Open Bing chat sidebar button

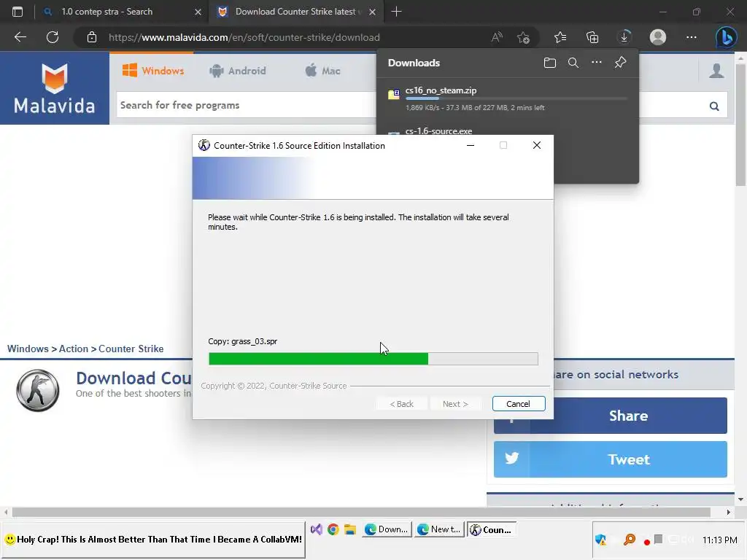click(x=727, y=37)
